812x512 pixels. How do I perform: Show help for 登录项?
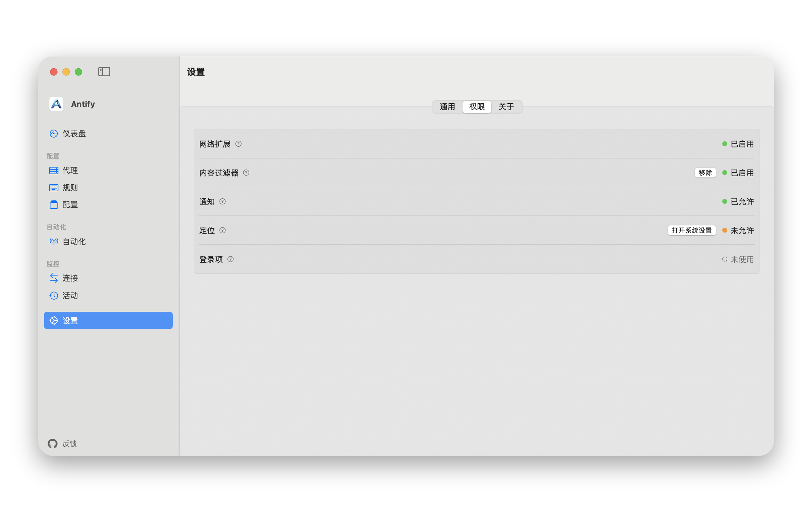tap(230, 259)
